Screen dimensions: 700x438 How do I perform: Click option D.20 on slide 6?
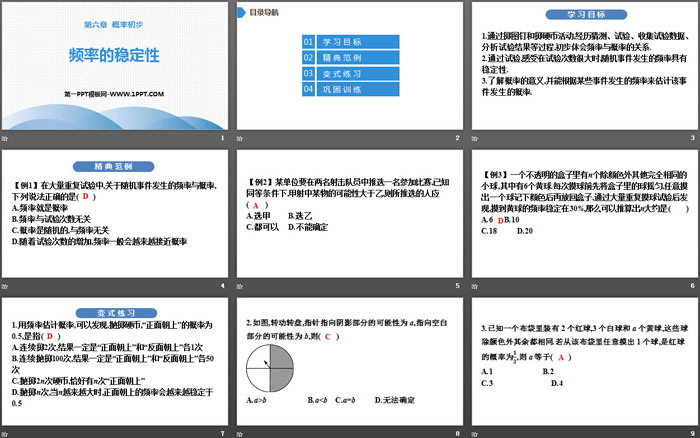[525, 231]
